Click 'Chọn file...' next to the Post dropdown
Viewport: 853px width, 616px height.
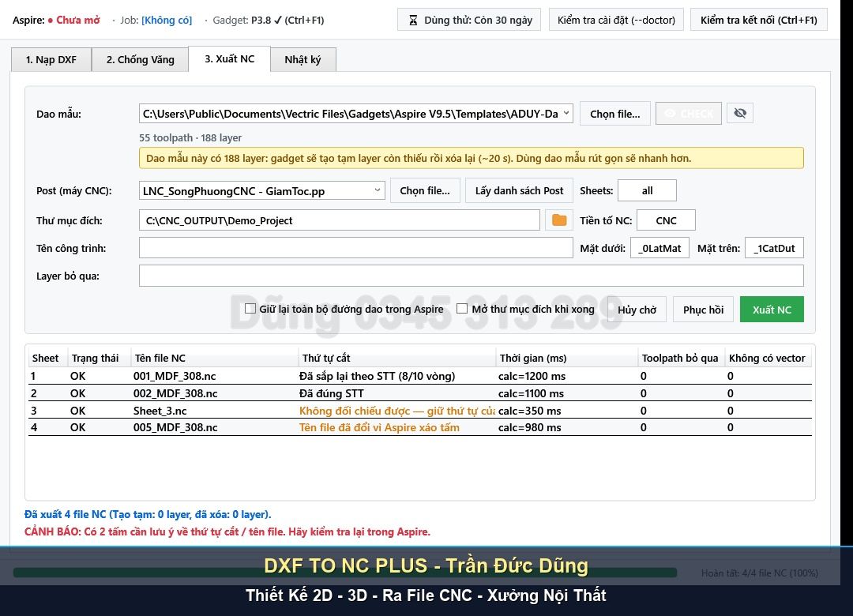(425, 191)
